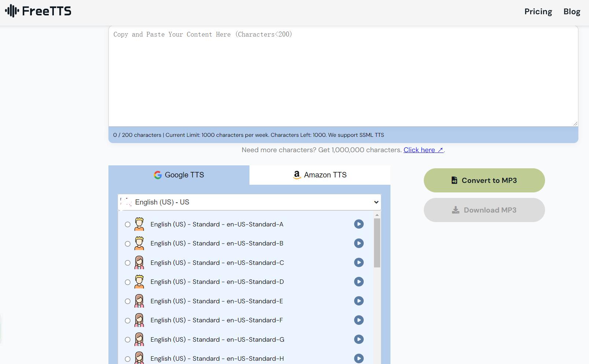Switch to the Amazon TTS tab
This screenshot has width=589, height=364.
pyautogui.click(x=320, y=175)
